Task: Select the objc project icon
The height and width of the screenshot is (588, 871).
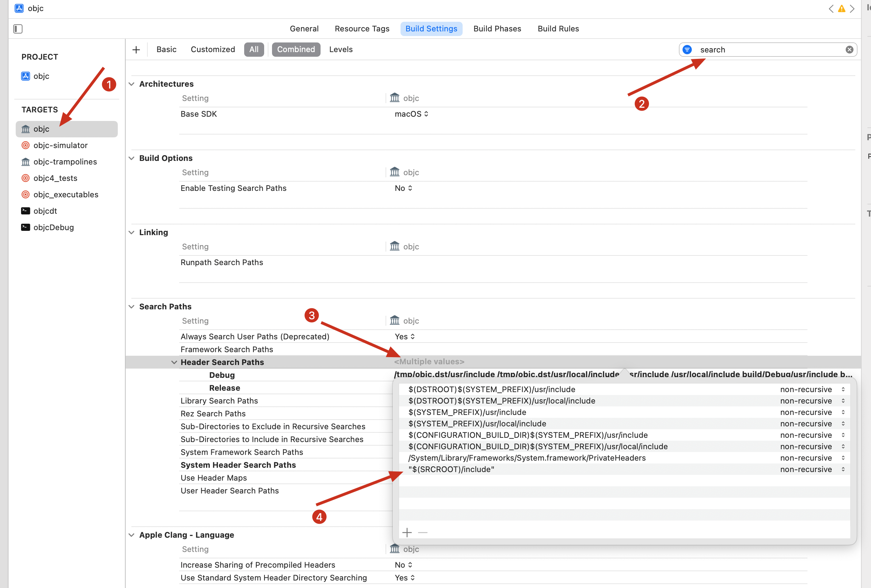Action: 25,76
